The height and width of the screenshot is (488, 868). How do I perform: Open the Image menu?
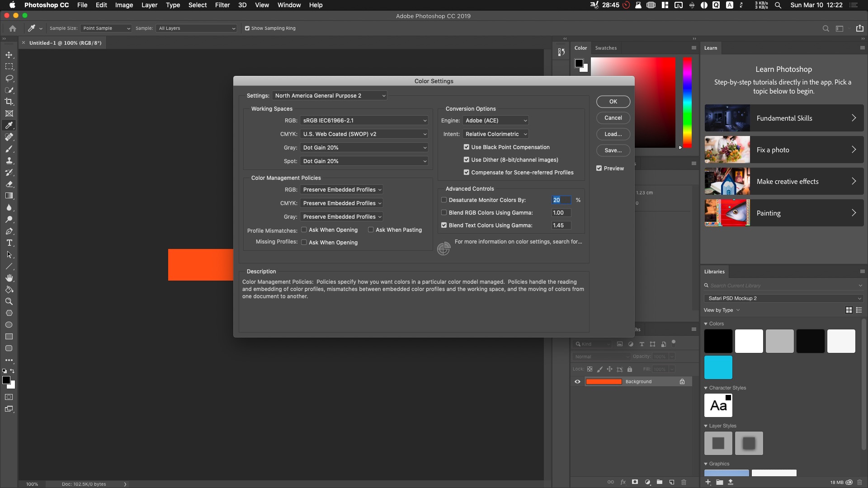click(x=124, y=5)
